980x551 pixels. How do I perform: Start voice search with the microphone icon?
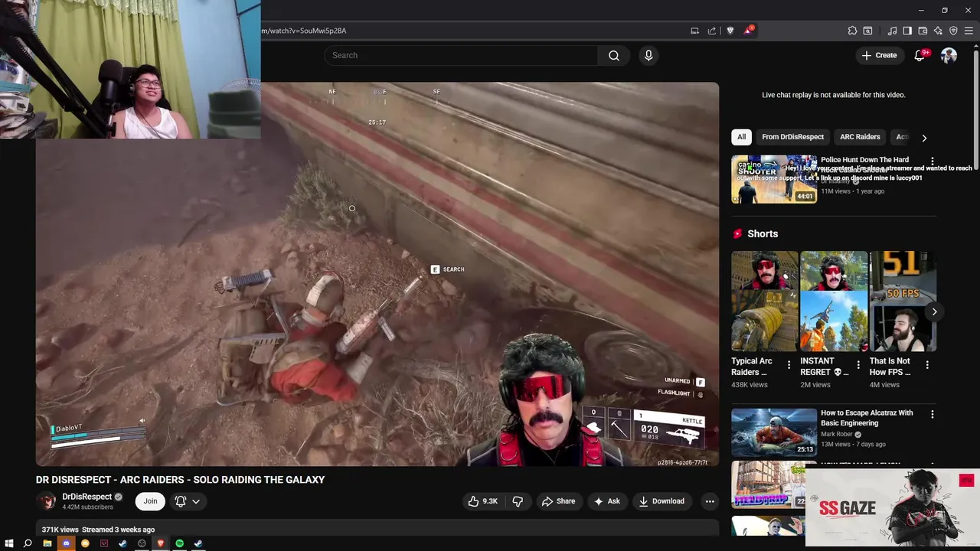[648, 55]
